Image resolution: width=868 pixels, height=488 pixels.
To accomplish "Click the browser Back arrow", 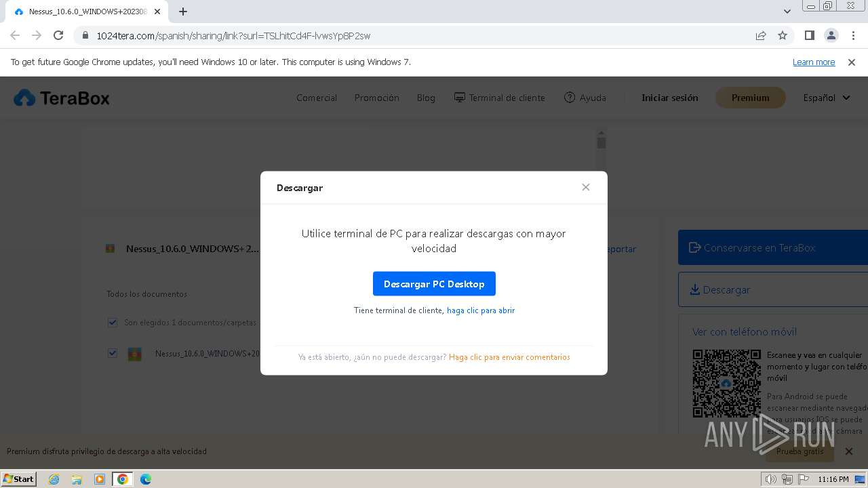I will coord(15,35).
